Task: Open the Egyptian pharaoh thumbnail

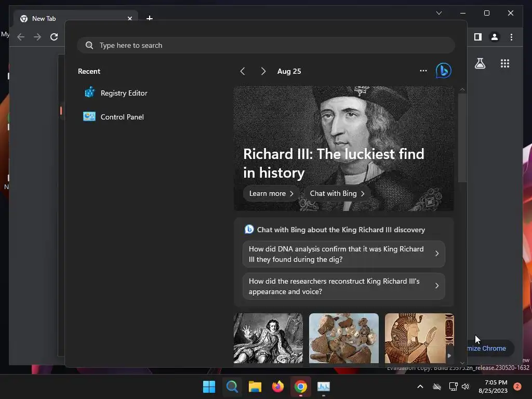Action: (x=419, y=338)
